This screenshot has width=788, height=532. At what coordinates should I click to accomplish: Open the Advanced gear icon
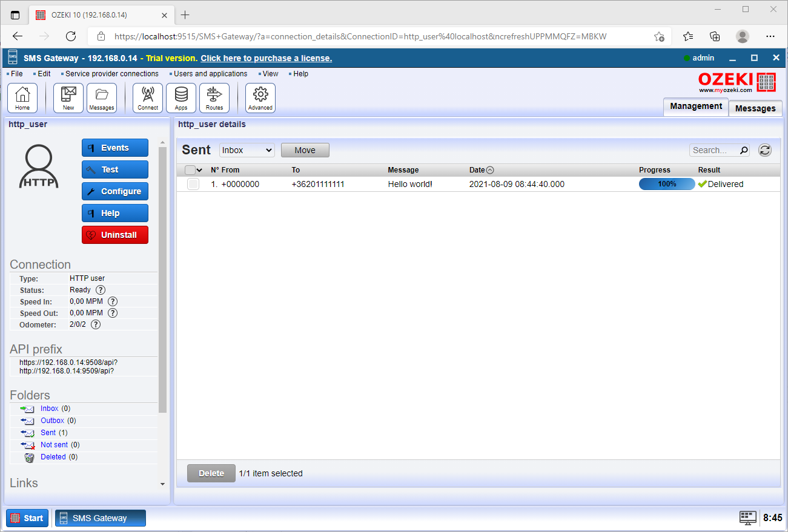click(260, 98)
